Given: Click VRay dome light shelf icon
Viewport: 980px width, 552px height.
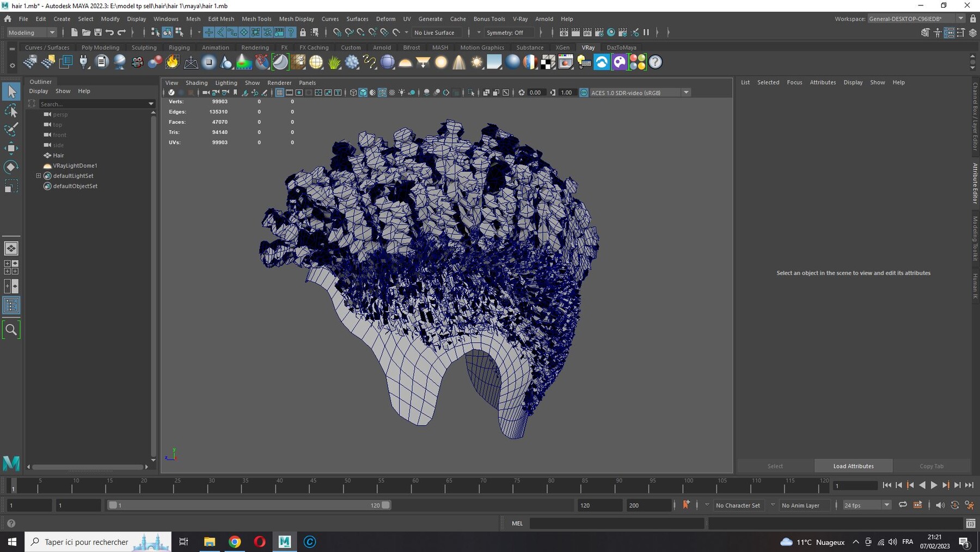Looking at the screenshot, I should click(x=406, y=62).
